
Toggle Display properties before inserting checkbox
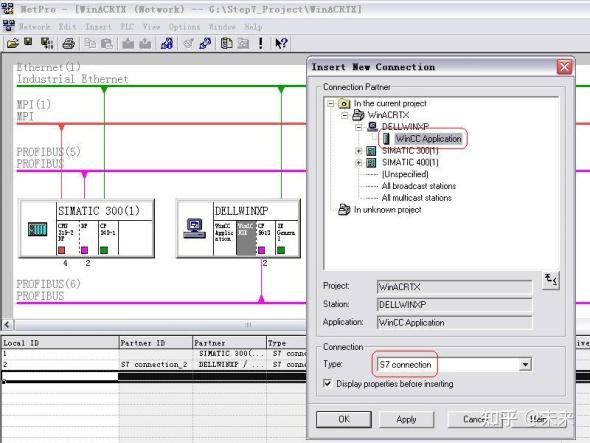click(328, 383)
